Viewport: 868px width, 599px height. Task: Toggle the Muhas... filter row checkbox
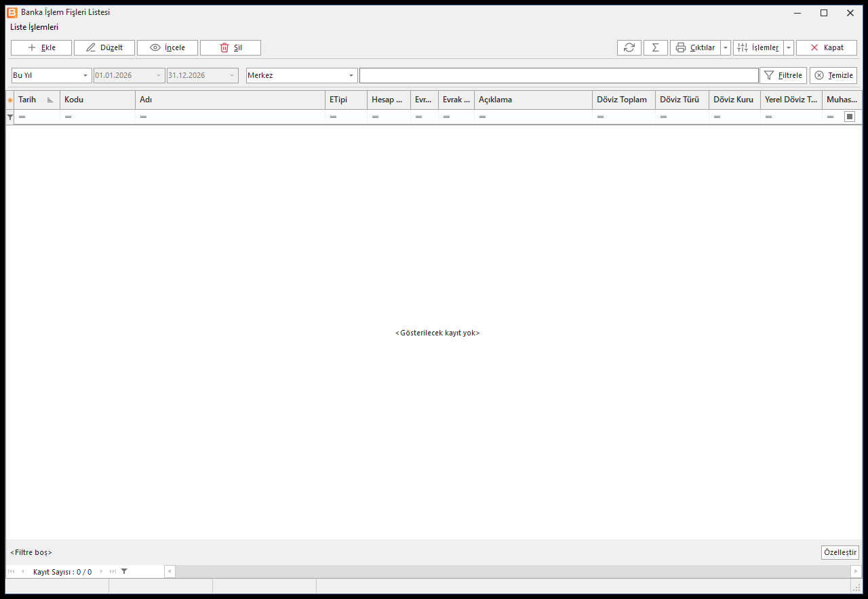point(850,117)
